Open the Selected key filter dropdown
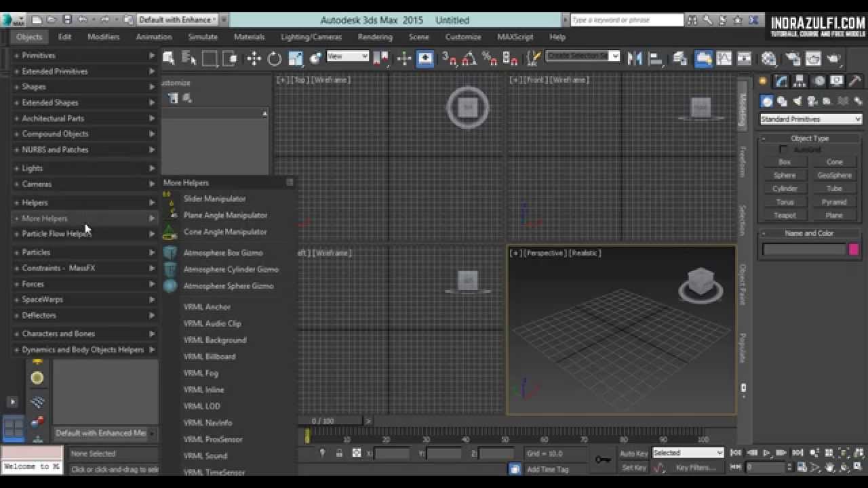 [x=688, y=453]
